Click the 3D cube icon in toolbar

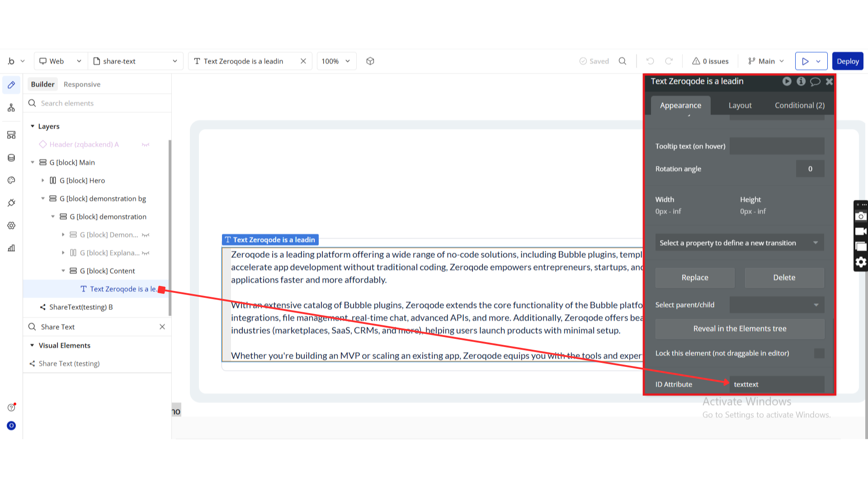[370, 61]
